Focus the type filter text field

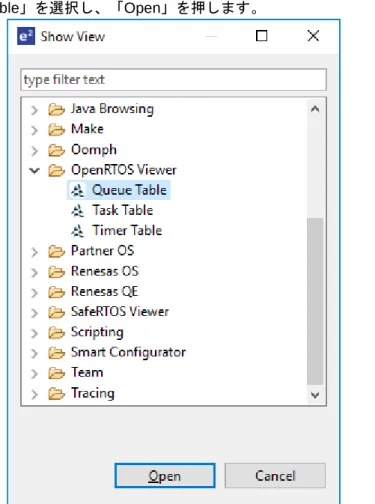pos(173,80)
